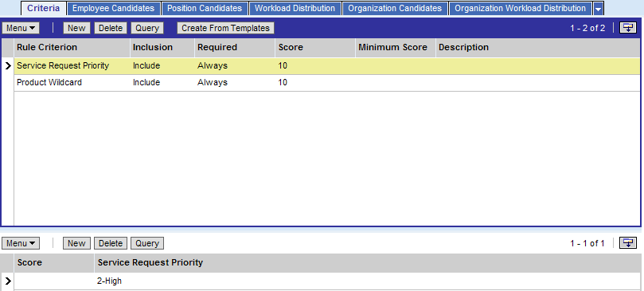
Task: Click the 1 - 1 of 1 record counter
Action: coord(587,243)
